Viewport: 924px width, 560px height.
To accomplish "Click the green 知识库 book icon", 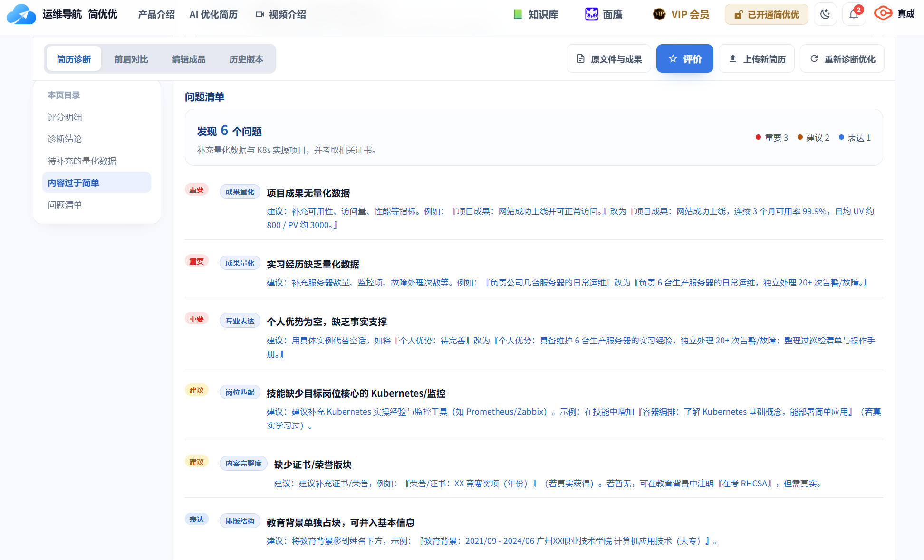I will tap(518, 15).
